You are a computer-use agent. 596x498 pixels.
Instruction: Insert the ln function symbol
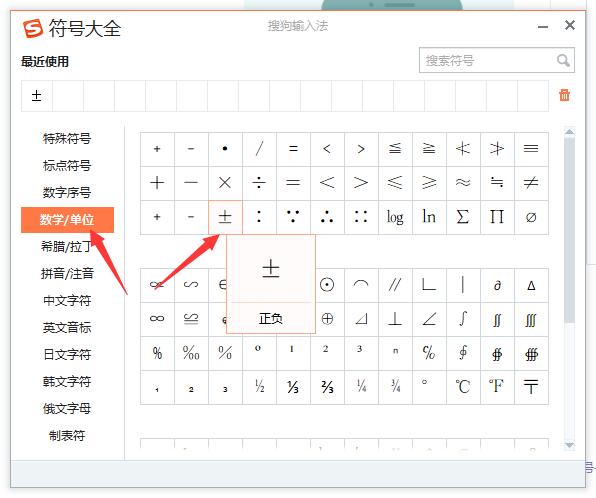click(x=429, y=217)
